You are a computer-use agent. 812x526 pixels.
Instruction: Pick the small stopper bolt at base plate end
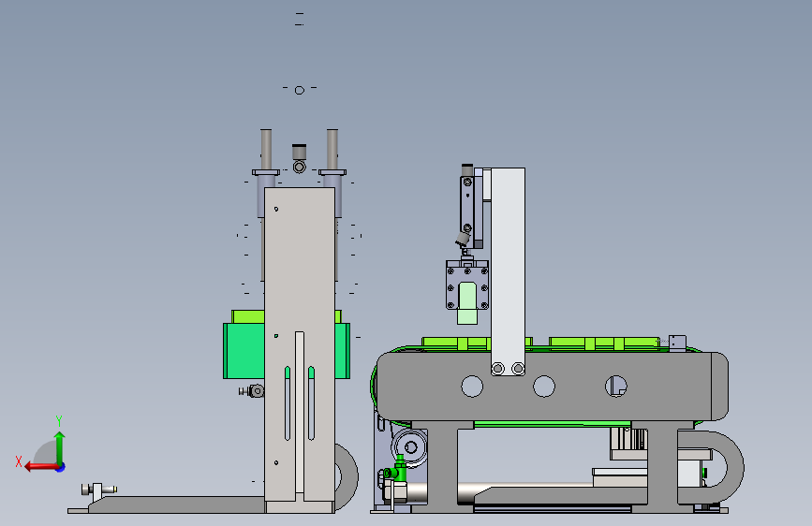[98, 489]
